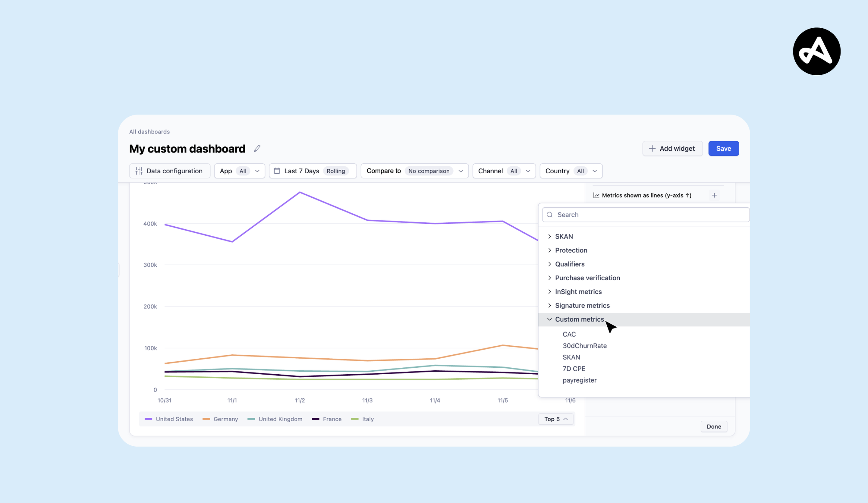Click the line-chart icon next to Metrics shown as lines
The image size is (868, 503).
(x=596, y=195)
